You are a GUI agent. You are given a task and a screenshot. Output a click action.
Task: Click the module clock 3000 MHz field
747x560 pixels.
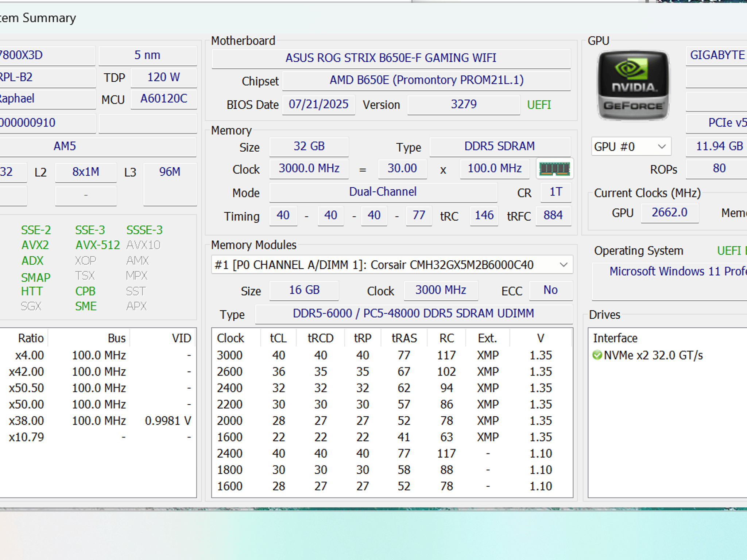(441, 290)
